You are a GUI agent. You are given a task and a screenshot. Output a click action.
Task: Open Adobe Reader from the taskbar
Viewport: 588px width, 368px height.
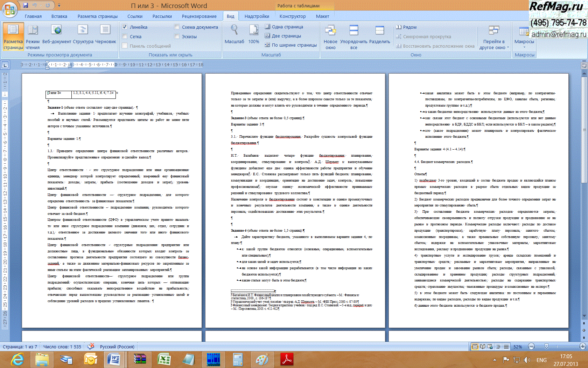287,360
